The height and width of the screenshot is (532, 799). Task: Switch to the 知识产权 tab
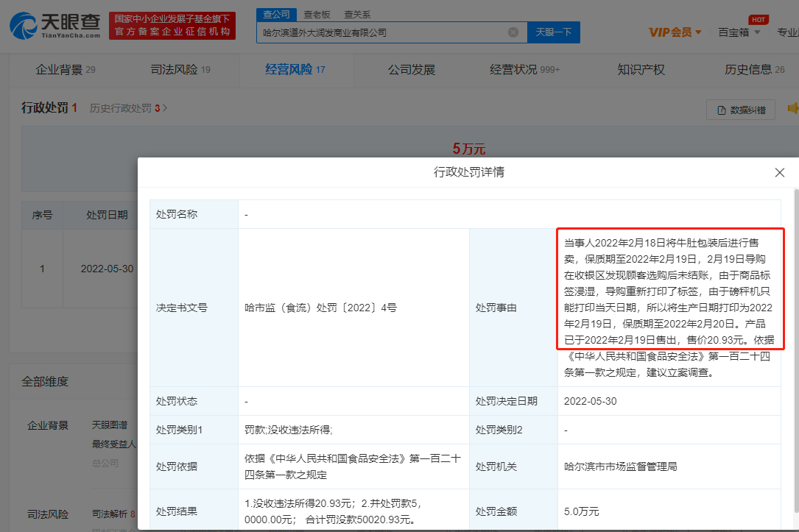[x=641, y=70]
